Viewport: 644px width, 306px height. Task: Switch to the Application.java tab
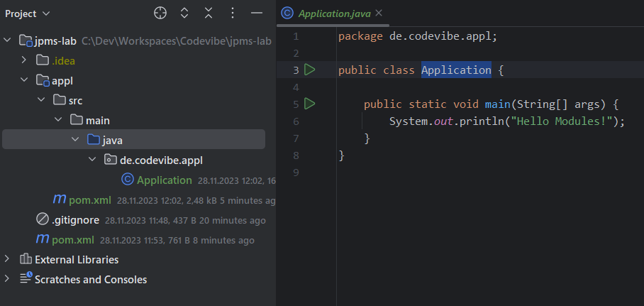[334, 13]
